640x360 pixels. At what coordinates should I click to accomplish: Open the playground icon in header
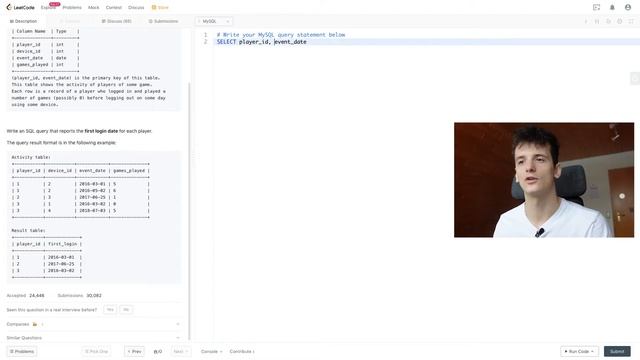596,7
